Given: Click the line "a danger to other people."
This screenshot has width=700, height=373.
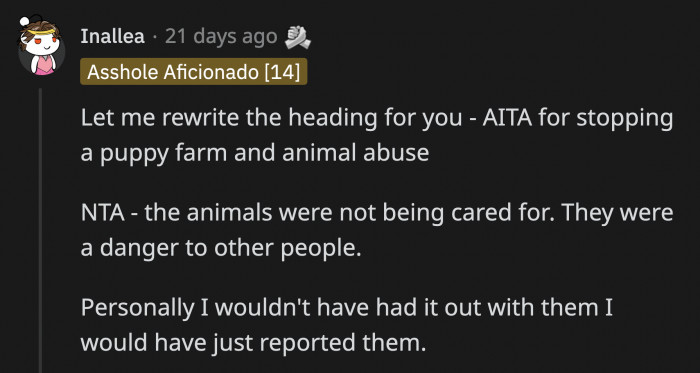Looking at the screenshot, I should [221, 249].
